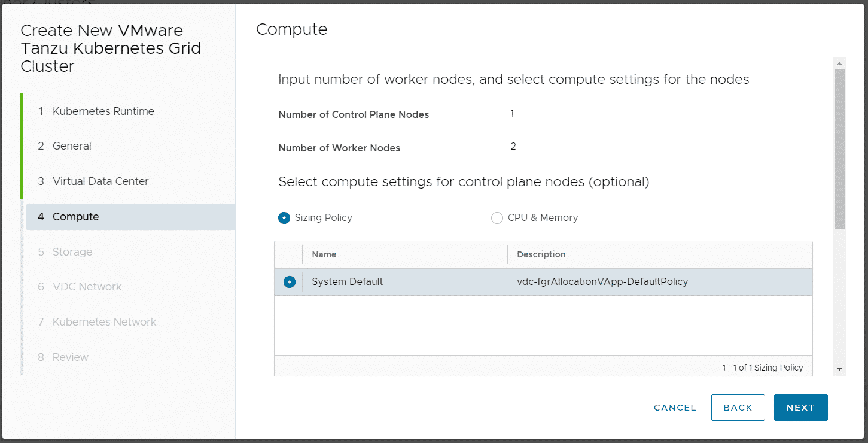Click the Compute page heading
Viewport: 868px width, 443px height.
pyautogui.click(x=292, y=29)
